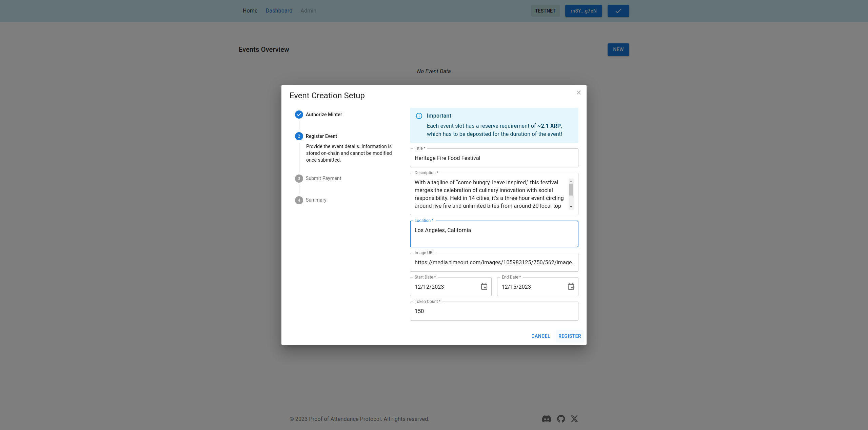This screenshot has height=430, width=868.
Task: Open the X social link in footer
Action: click(574, 419)
